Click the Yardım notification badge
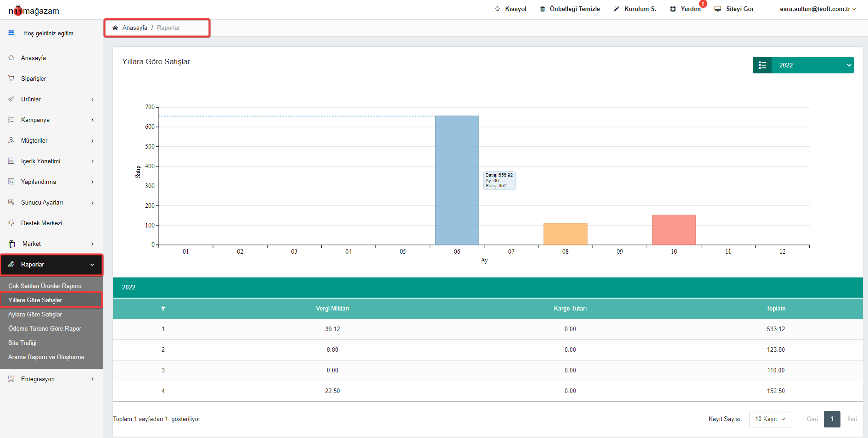The height and width of the screenshot is (438, 868). 703,4
